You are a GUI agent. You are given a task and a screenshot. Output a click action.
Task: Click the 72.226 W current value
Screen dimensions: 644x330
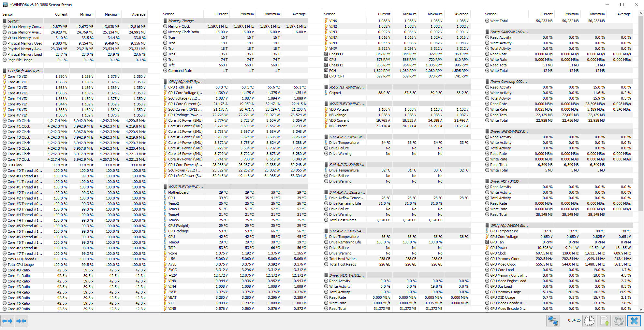[220, 115]
